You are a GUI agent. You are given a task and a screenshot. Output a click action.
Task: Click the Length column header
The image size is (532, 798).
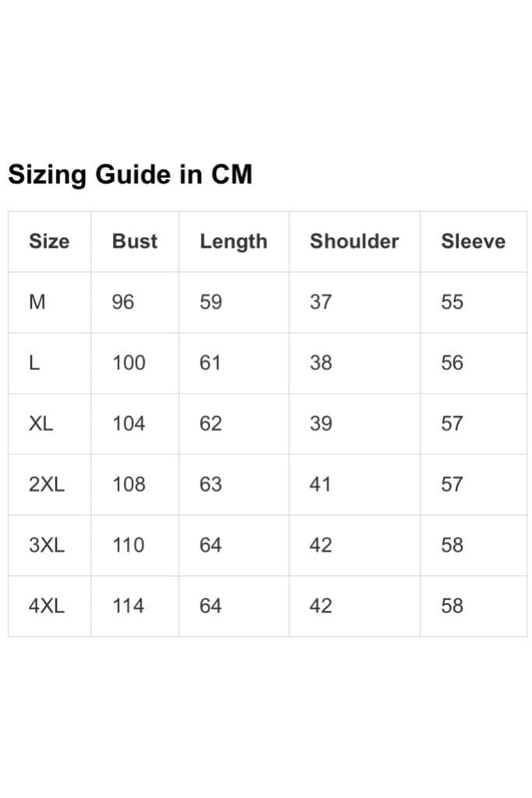234,242
